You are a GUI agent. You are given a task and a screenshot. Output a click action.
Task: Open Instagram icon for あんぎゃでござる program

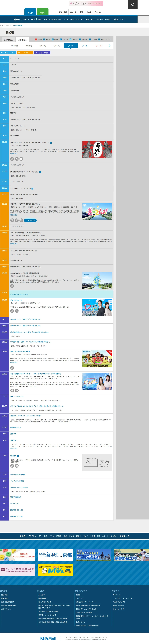pos(17,159)
